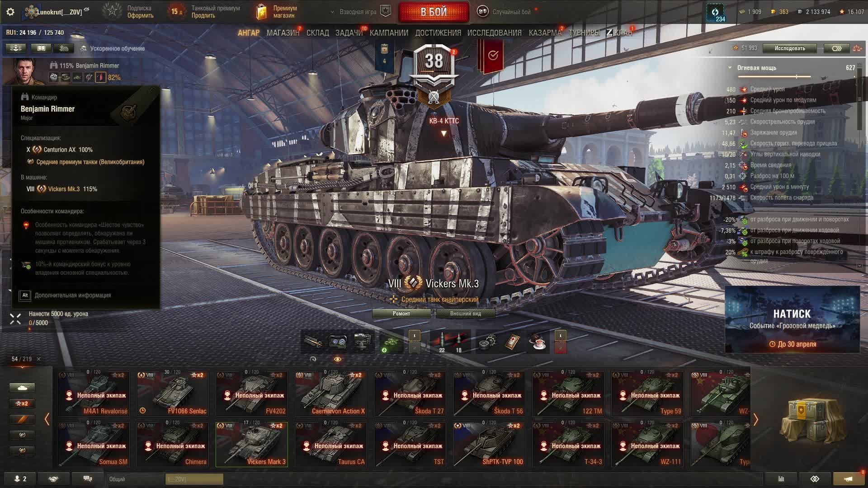The height and width of the screenshot is (488, 868).
Task: Switch to the ИССЛЕДОВАНИЯ tab
Action: click(x=494, y=33)
